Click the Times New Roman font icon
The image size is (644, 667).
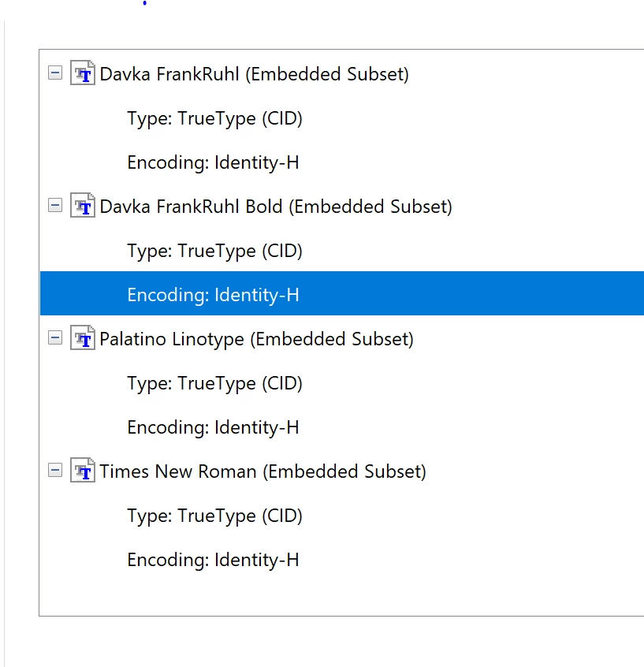[x=83, y=471]
